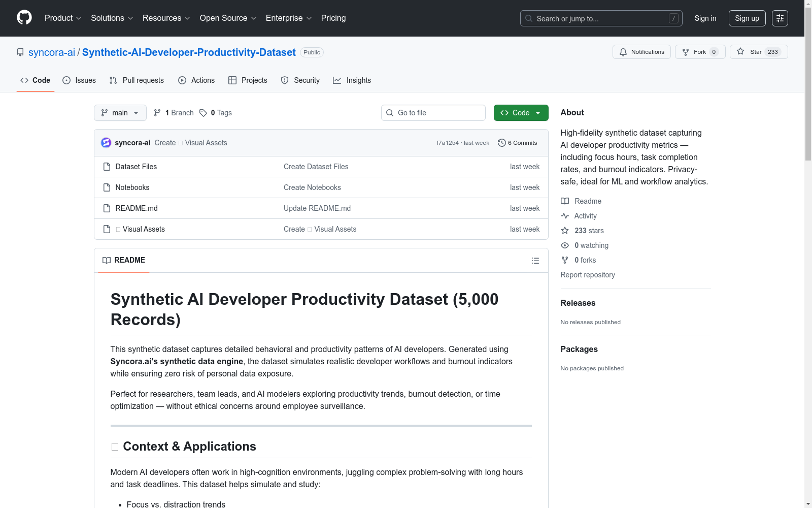The width and height of the screenshot is (812, 508).
Task: Click the Notifications button
Action: point(642,52)
